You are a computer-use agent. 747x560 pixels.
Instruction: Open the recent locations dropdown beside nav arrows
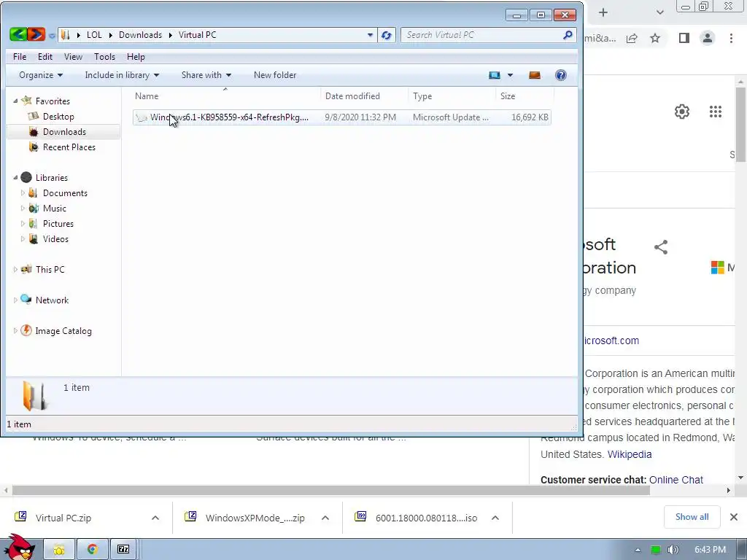(52, 35)
